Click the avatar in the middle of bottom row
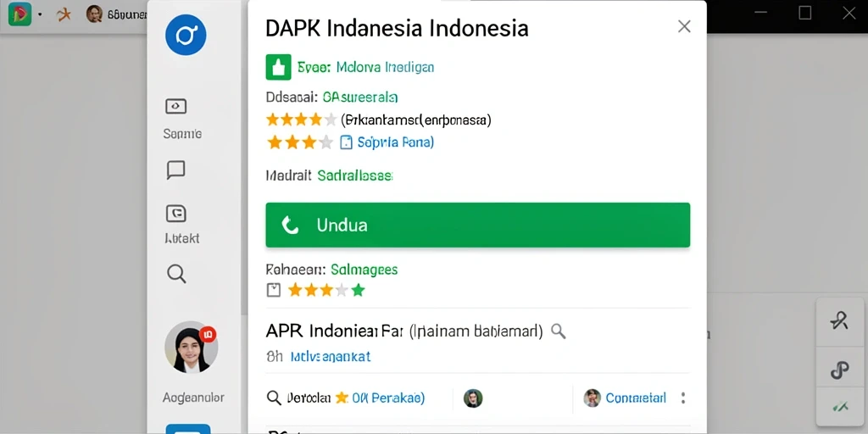Screen dimensions: 868x434 [473, 398]
